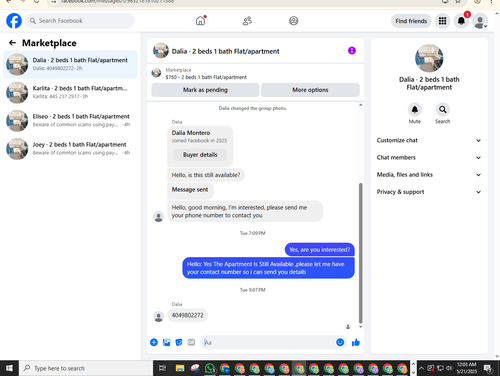This screenshot has width=500, height=376.
Task: Choose a GIF with the GIF icon
Action: coord(191,342)
